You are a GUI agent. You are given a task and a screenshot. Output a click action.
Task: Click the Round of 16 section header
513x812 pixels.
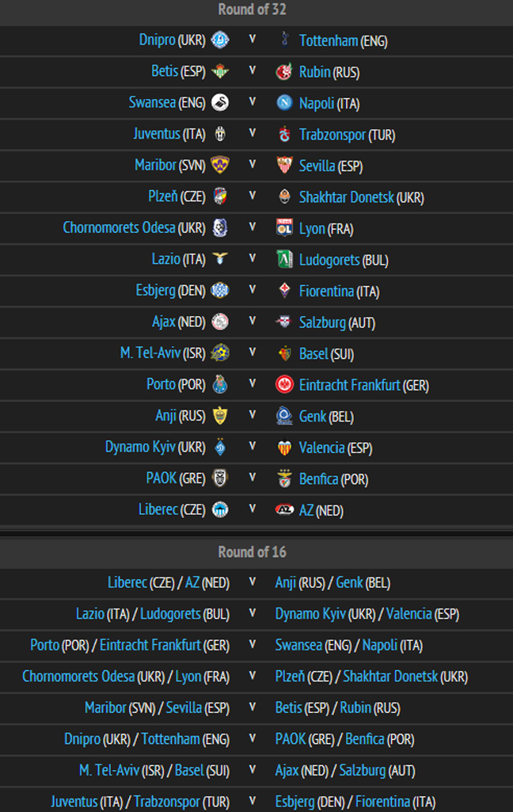pos(253,552)
